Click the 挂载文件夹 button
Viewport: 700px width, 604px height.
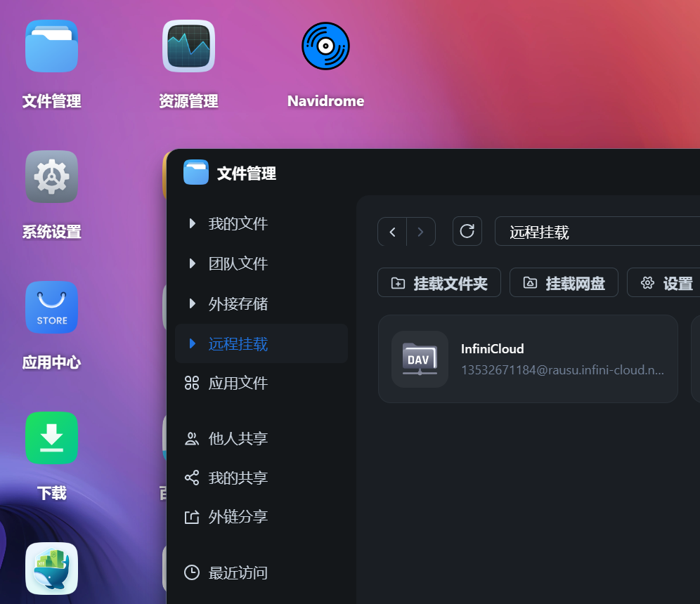(439, 282)
